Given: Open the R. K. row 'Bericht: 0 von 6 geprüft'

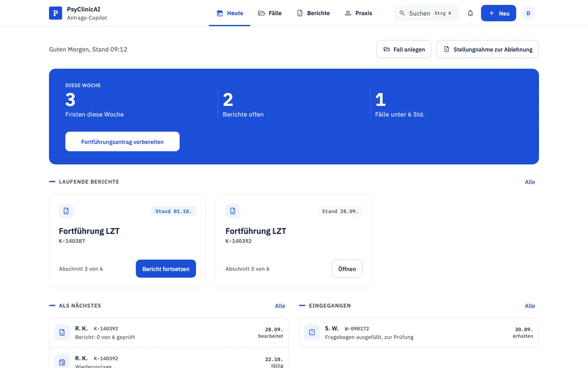Looking at the screenshot, I should 169,332.
